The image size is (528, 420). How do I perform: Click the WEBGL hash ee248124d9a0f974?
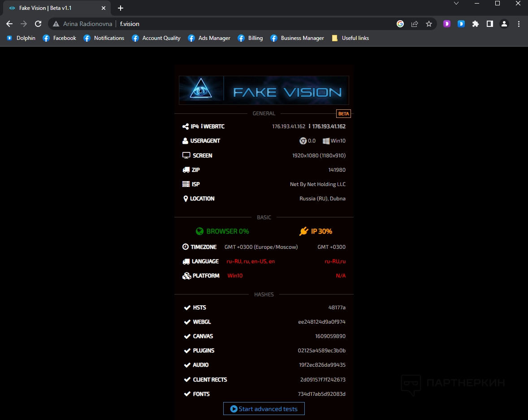(x=321, y=322)
